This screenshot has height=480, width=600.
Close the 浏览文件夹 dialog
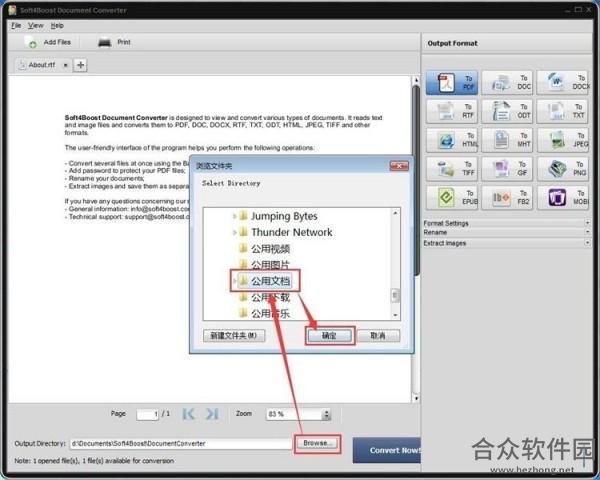click(399, 166)
